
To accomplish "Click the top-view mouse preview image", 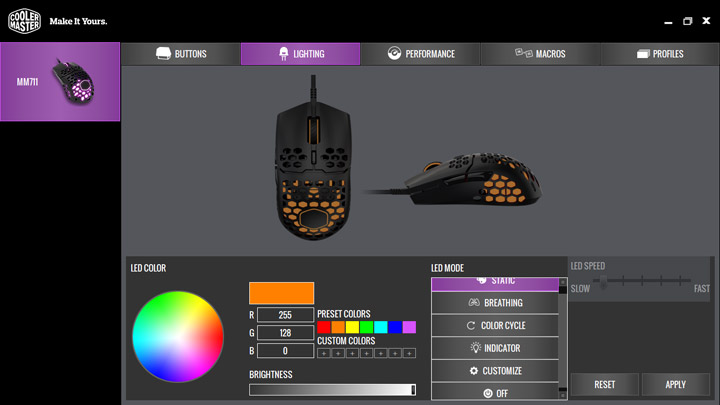I will [x=313, y=158].
